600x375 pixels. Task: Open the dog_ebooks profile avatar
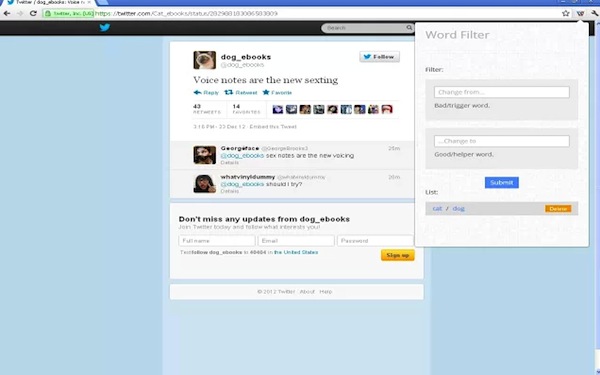(204, 60)
